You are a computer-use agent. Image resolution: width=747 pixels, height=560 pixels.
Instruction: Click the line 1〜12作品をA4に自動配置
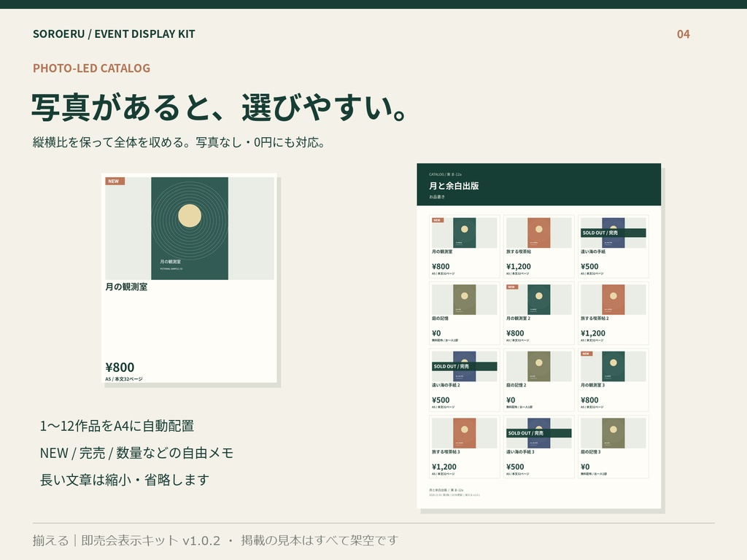(x=117, y=426)
